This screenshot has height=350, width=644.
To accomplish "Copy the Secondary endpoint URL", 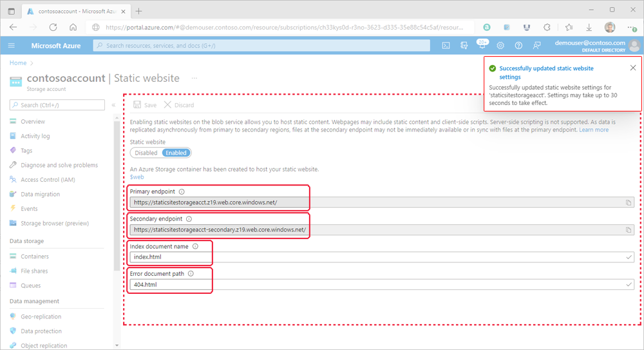I will 629,230.
